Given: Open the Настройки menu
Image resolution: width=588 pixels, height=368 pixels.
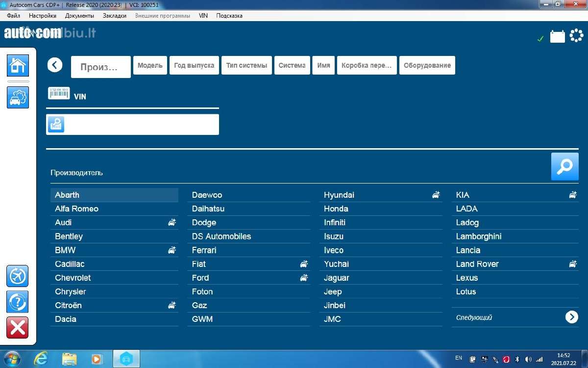Looking at the screenshot, I should 43,16.
